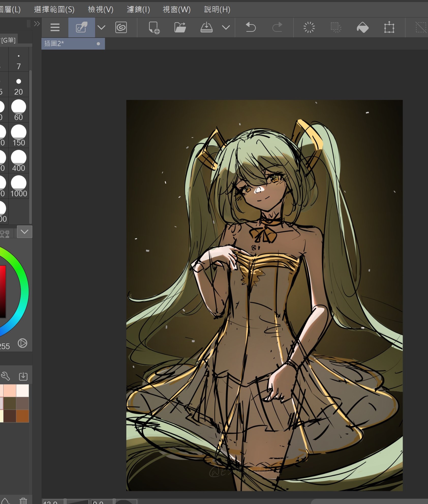Click the Redo arrow in the command bar
The image size is (428, 504).
pos(277,27)
